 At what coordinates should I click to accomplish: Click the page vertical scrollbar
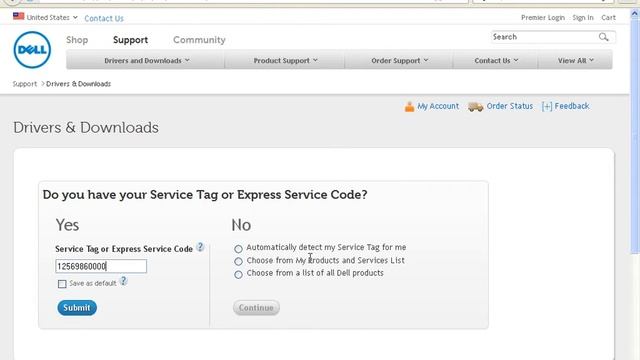[635, 137]
